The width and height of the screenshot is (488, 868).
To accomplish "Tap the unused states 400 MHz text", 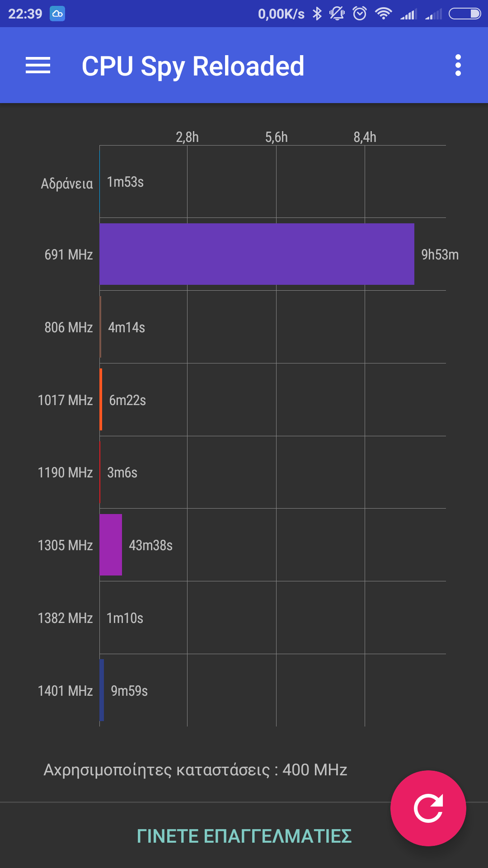I will [195, 769].
